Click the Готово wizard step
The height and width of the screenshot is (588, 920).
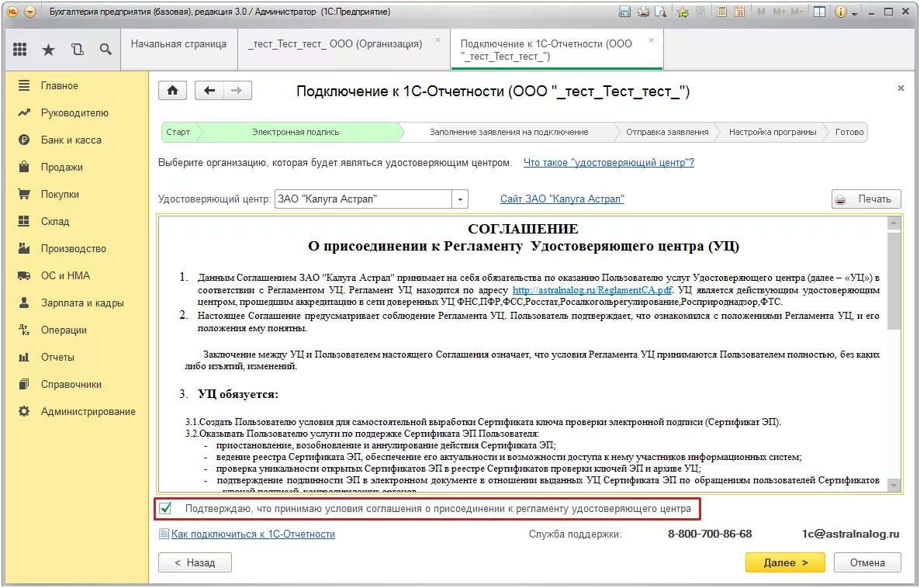[849, 132]
